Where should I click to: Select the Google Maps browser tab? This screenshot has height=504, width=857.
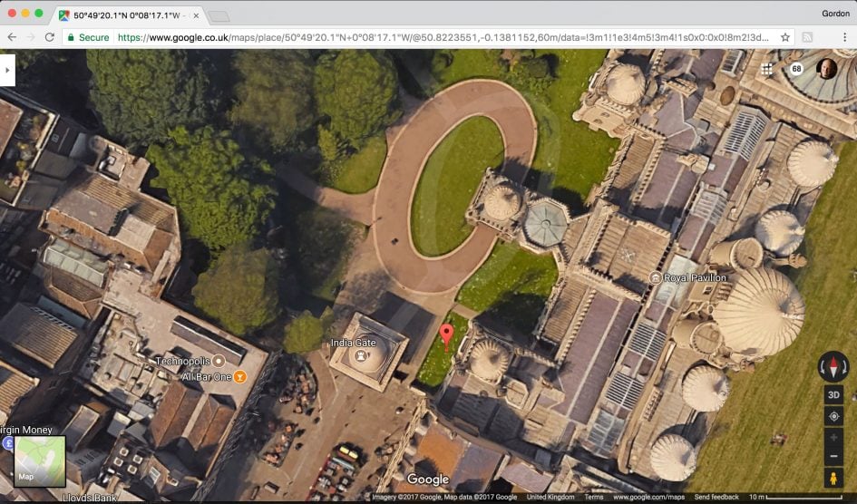point(127,15)
